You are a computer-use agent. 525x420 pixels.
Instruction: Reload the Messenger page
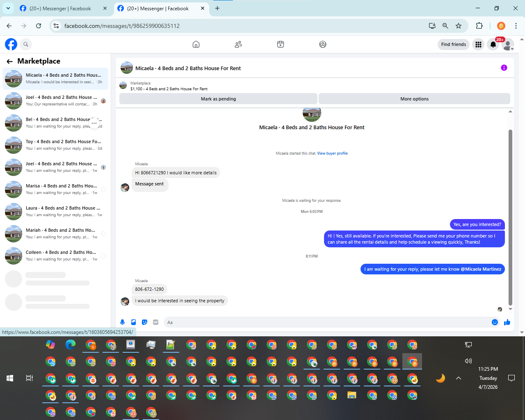pyautogui.click(x=39, y=26)
